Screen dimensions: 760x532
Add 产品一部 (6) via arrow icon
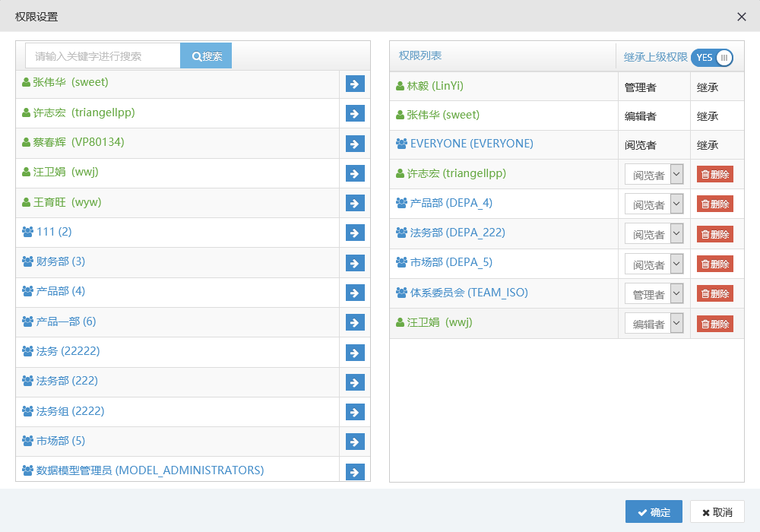[355, 322]
